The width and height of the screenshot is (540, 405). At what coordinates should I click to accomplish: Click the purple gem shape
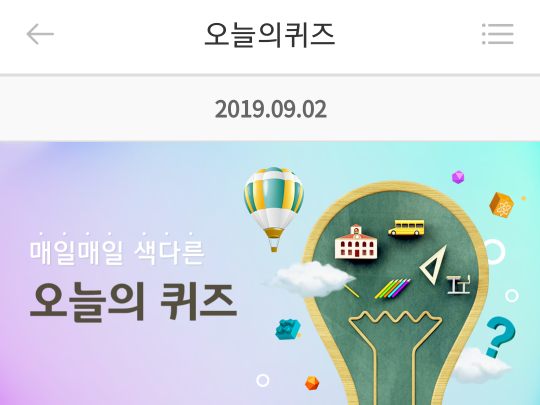458,177
